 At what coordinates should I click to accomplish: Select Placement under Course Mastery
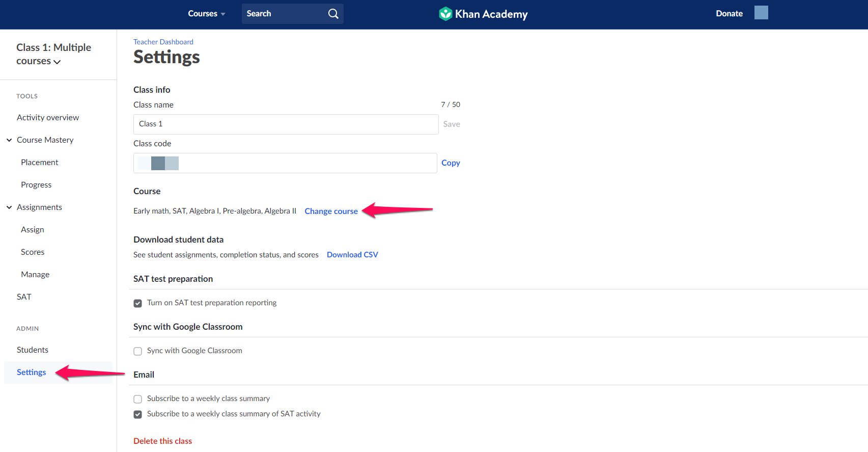tap(40, 163)
